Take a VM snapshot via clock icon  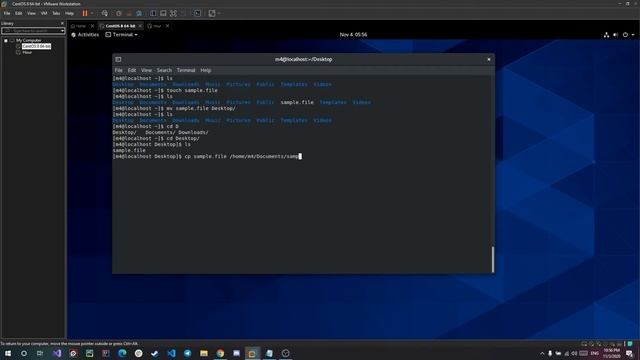pos(119,13)
